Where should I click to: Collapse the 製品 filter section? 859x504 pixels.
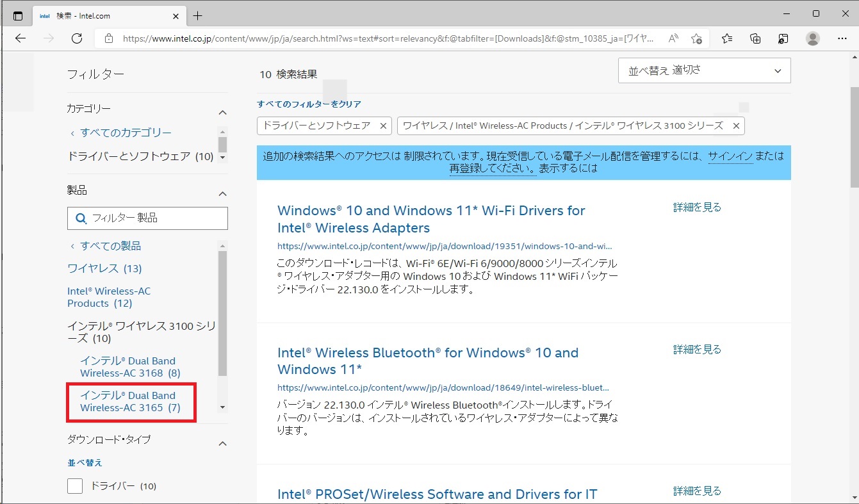(x=223, y=193)
